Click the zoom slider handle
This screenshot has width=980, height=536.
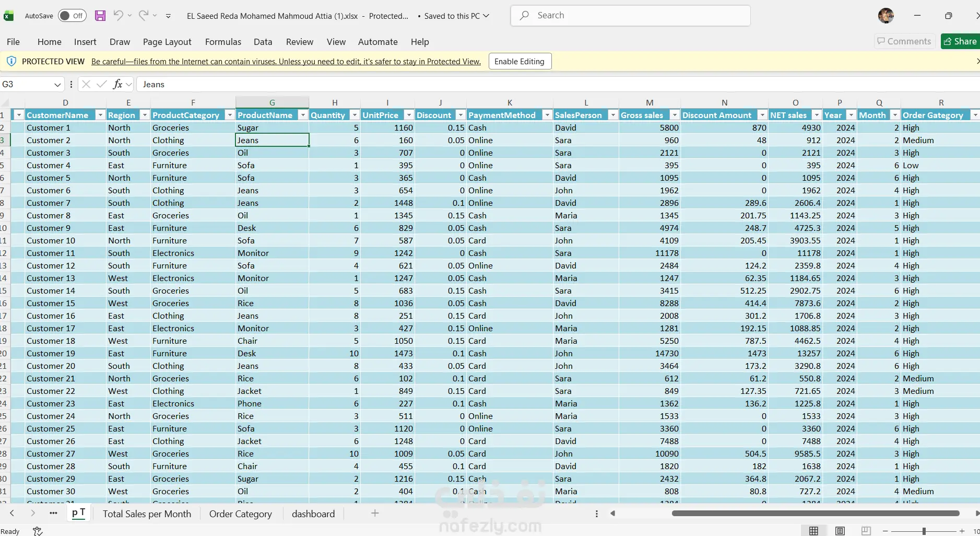click(x=924, y=531)
